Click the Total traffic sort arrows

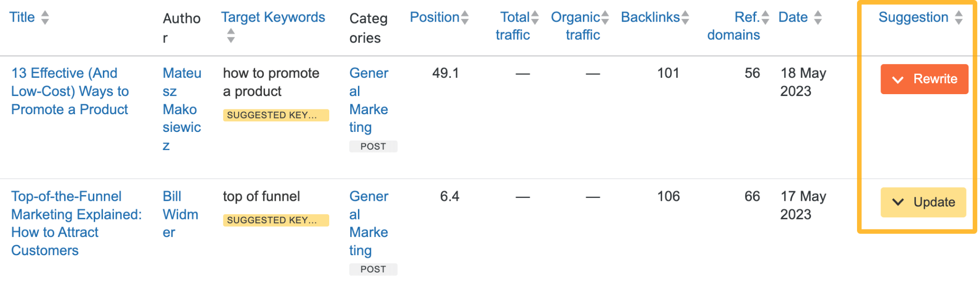(535, 18)
